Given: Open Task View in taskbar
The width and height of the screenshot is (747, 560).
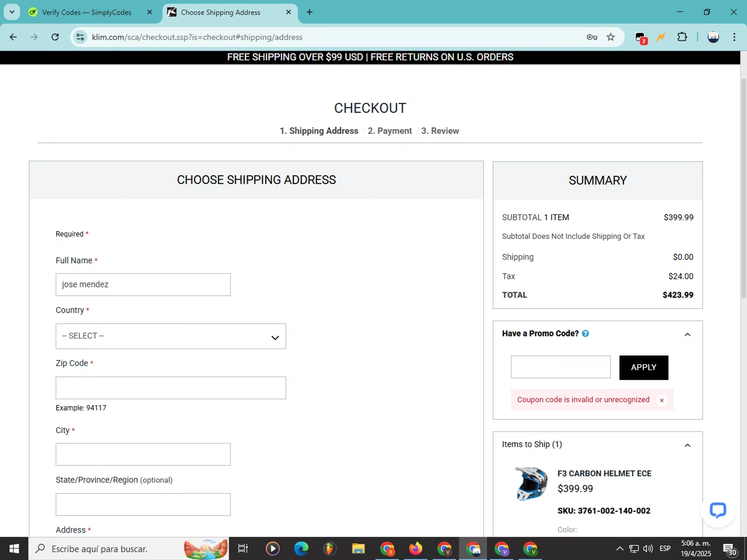Looking at the screenshot, I should click(243, 549).
